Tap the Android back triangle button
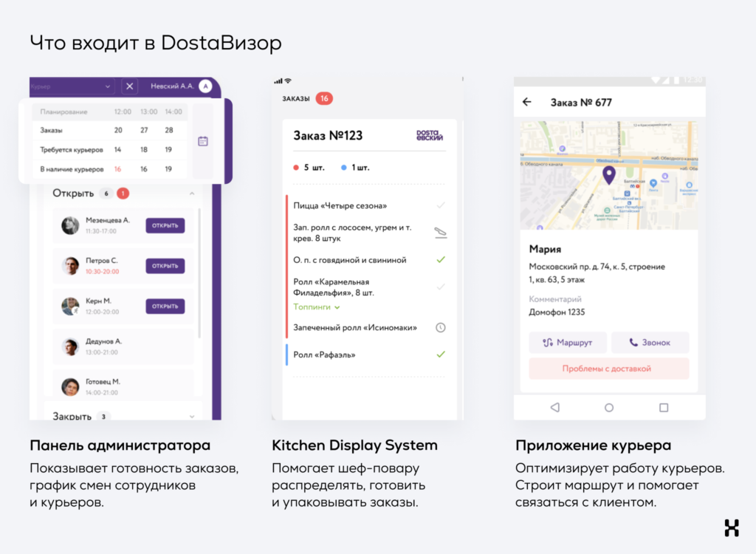Screen dimensions: 756x554 [x=555, y=407]
